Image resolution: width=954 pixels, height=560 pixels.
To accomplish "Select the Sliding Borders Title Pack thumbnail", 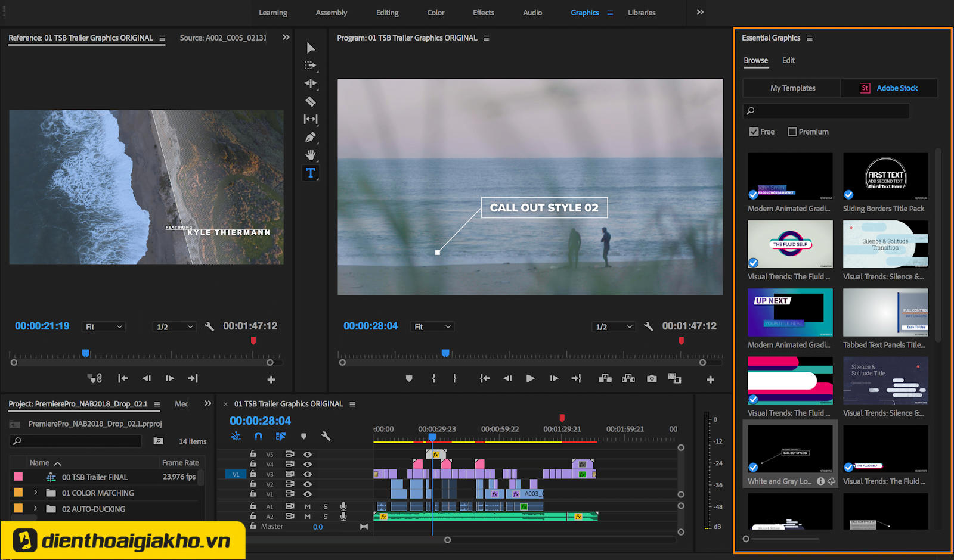I will pyautogui.click(x=885, y=176).
